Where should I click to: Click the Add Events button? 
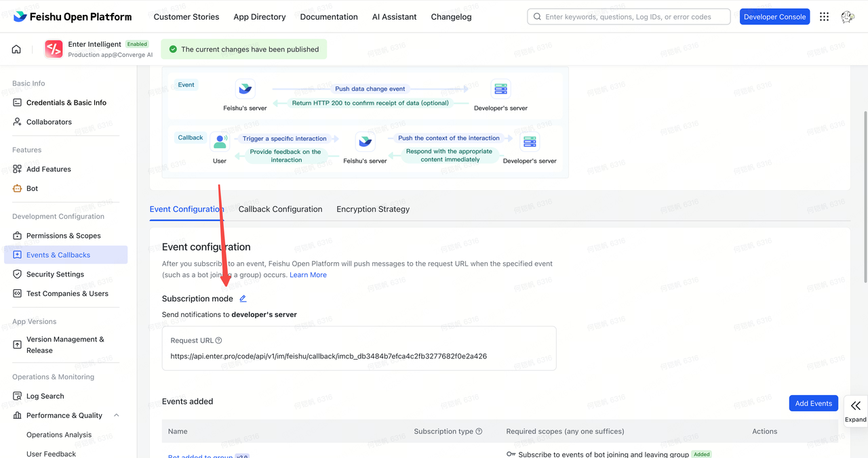[x=813, y=403]
